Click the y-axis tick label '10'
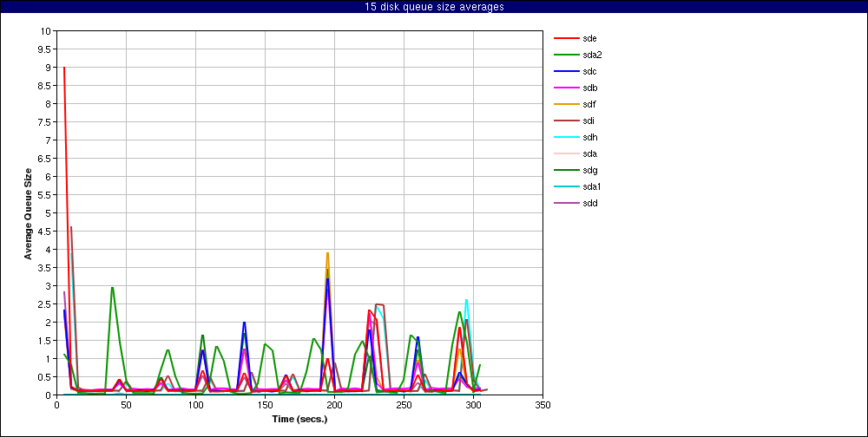The height and width of the screenshot is (437, 868). tap(47, 31)
